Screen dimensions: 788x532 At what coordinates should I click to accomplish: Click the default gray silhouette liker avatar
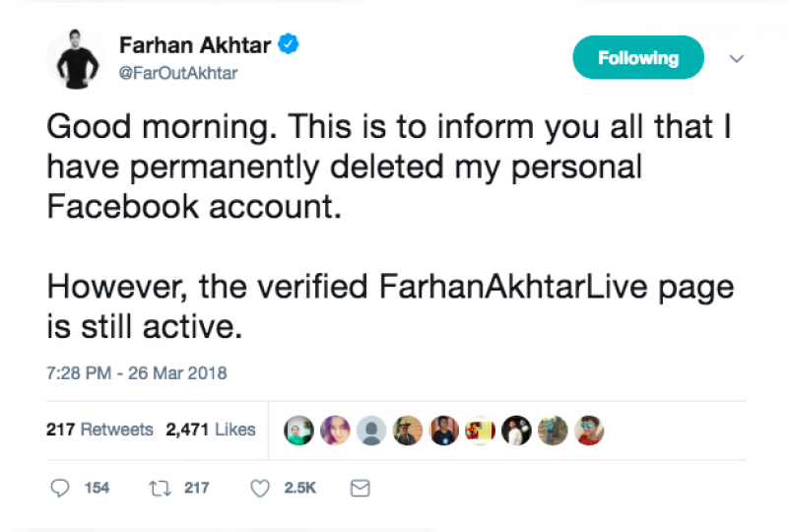[x=371, y=431]
